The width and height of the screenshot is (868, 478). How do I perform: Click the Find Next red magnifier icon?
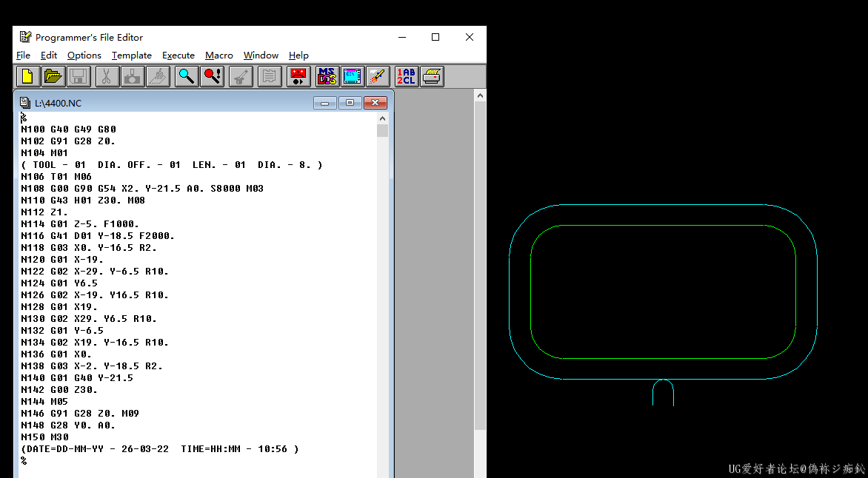(213, 76)
